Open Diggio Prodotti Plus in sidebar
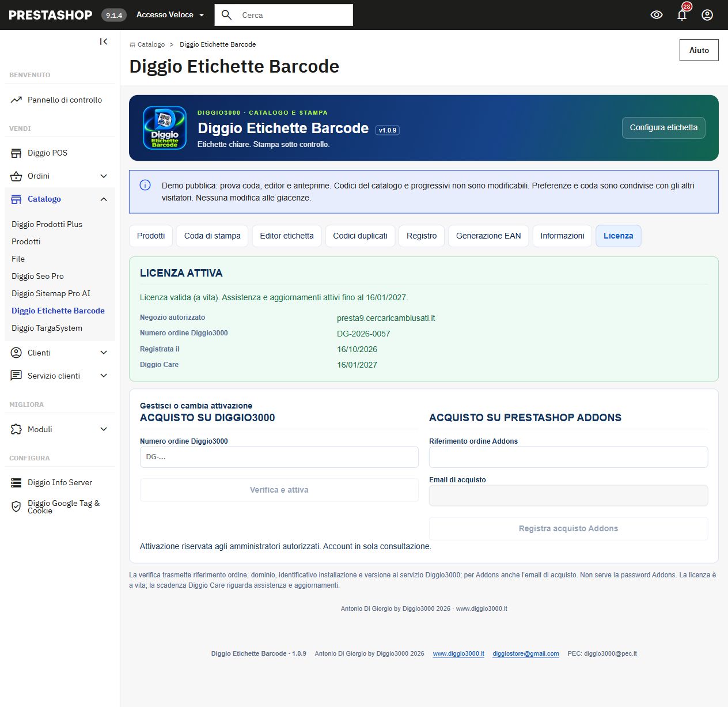This screenshot has width=728, height=707. click(x=47, y=224)
